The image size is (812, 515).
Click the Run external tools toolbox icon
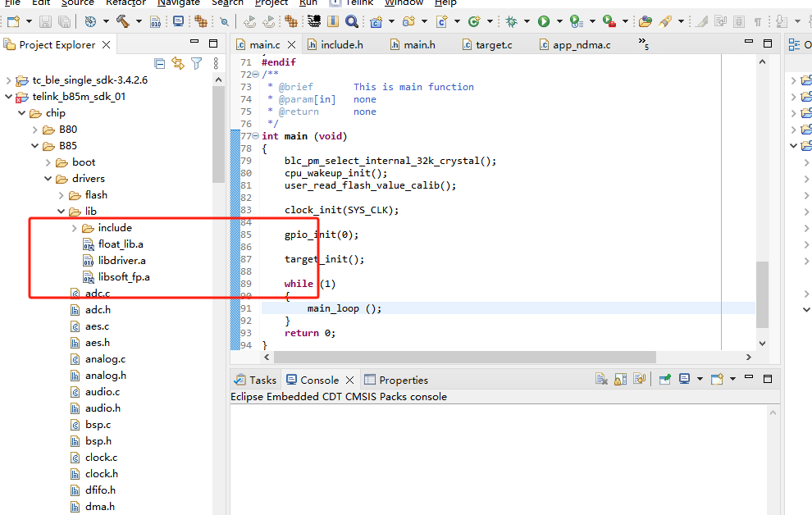pos(609,21)
